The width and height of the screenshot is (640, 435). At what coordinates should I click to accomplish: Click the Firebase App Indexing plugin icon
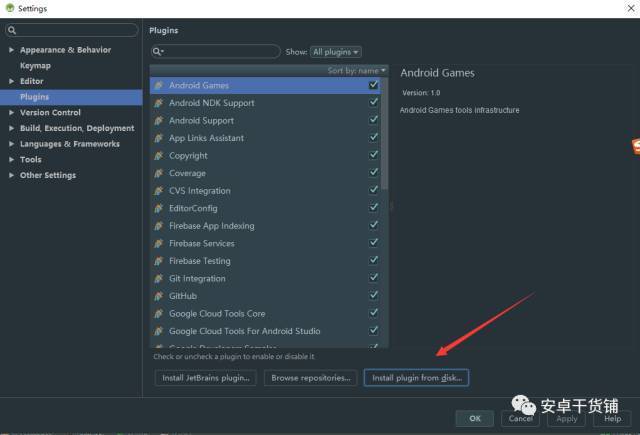[x=159, y=226]
